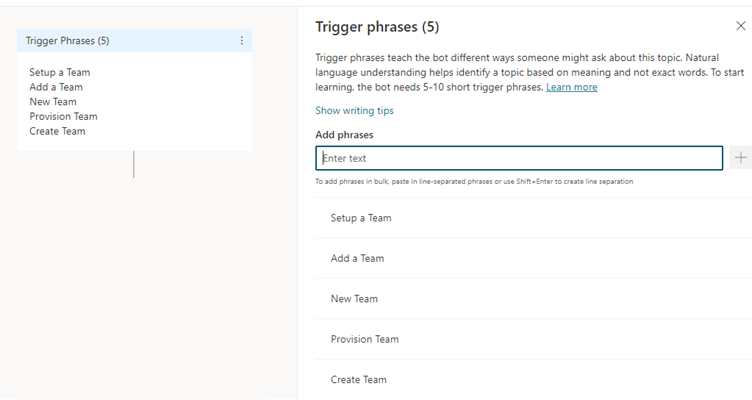The height and width of the screenshot is (400, 752).
Task: Expand Show writing tips
Action: pyautogui.click(x=354, y=110)
